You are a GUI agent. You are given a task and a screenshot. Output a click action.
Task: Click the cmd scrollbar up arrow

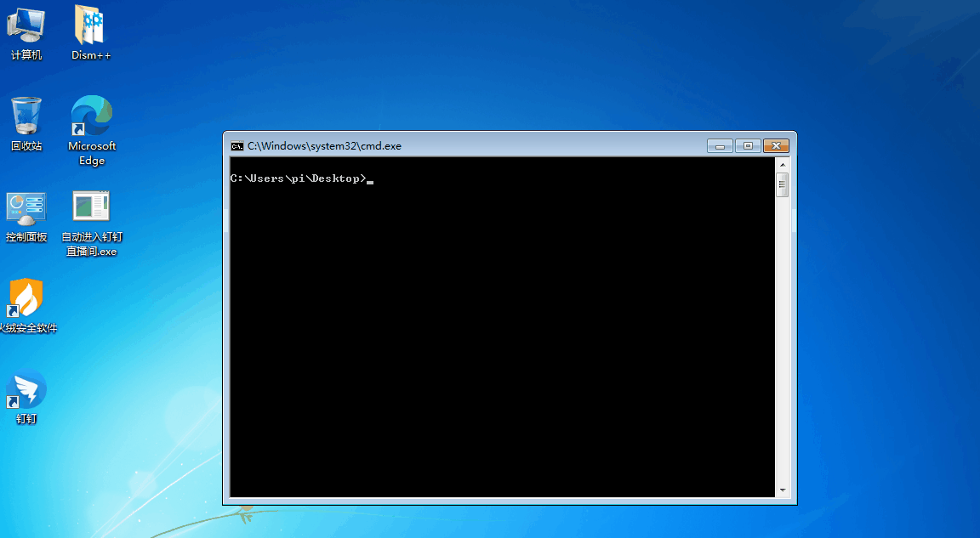(x=783, y=165)
